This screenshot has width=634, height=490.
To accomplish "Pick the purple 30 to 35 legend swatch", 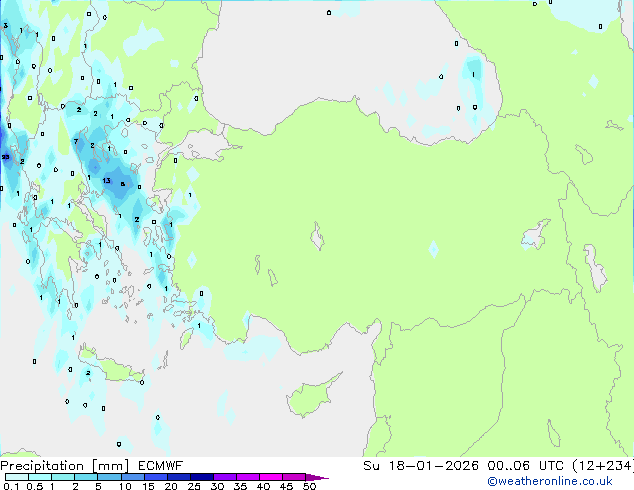I will pos(225,477).
